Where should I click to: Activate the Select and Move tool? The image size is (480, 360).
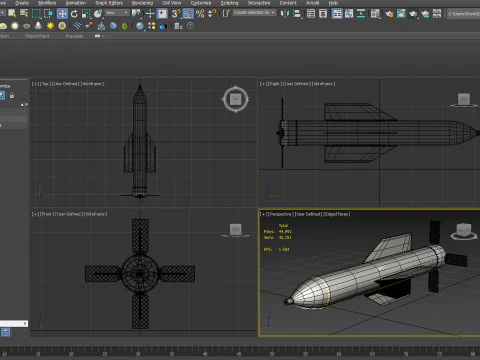tap(62, 14)
